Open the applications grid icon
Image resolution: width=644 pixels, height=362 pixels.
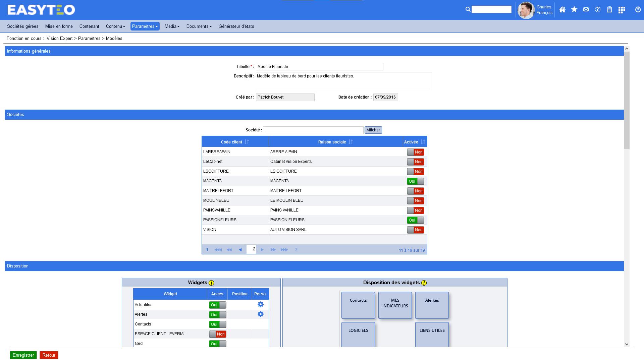[622, 10]
